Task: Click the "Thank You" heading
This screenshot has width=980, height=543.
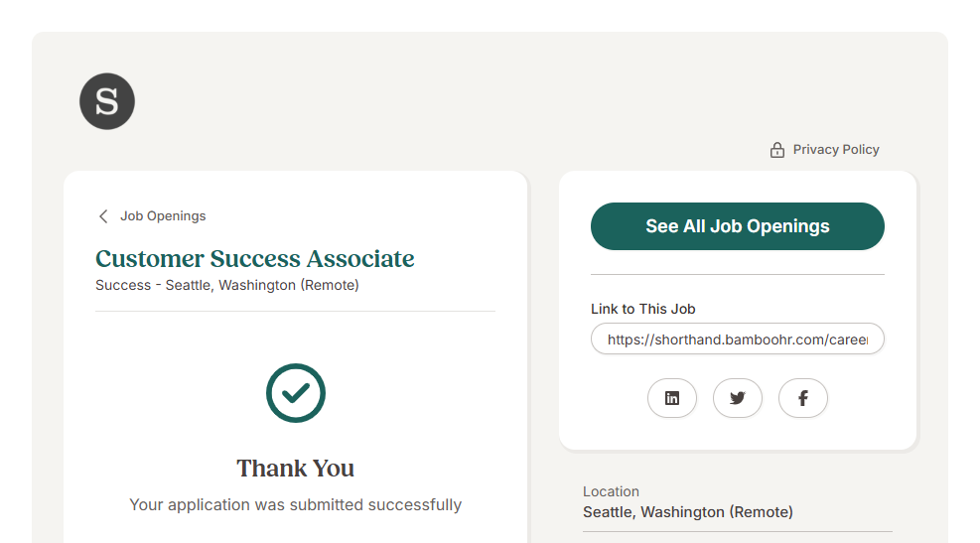Action: (296, 469)
